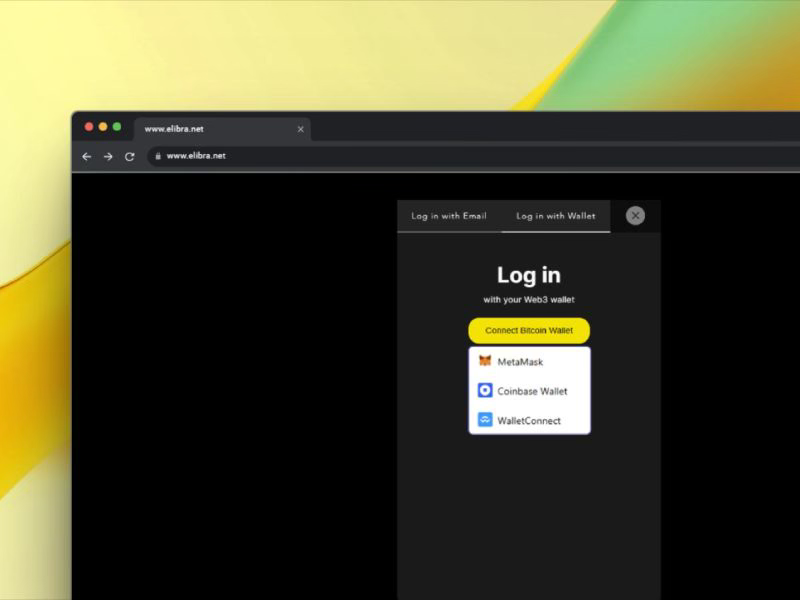
Task: Click the red window close button
Action: (89, 127)
